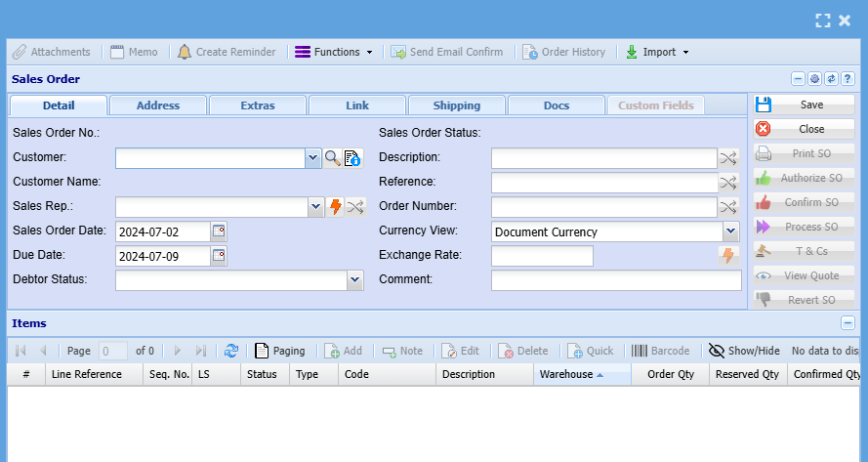Open the Currency View dropdown
The width and height of the screenshot is (868, 462).
point(730,231)
